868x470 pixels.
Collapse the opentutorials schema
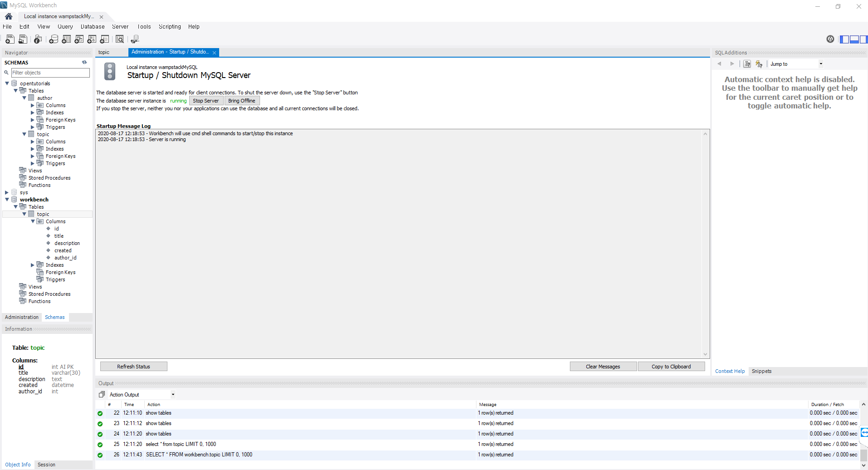[x=7, y=83]
